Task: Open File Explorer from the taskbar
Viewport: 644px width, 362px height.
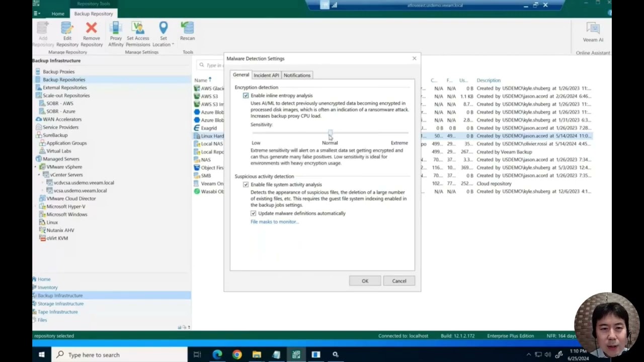Action: point(257,354)
